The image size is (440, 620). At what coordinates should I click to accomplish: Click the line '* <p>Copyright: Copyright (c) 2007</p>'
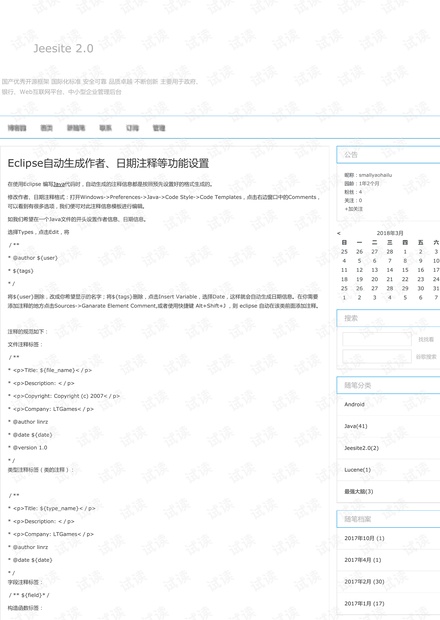click(x=64, y=396)
